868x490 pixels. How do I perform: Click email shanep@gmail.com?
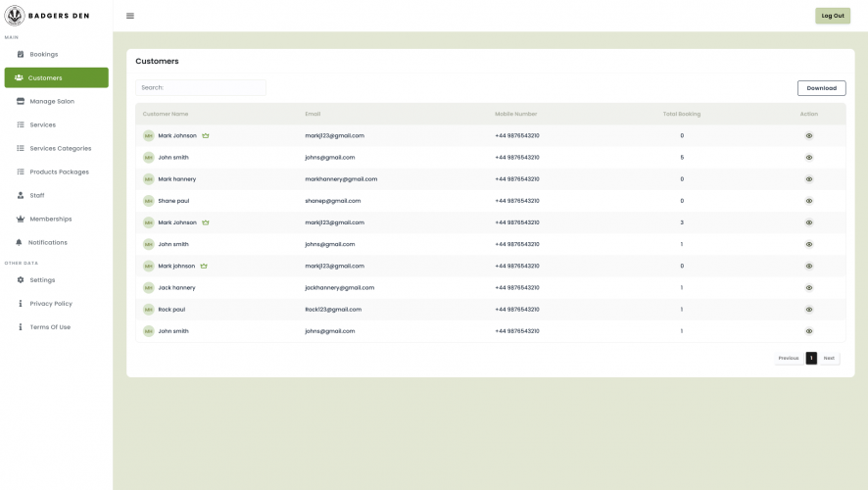point(333,201)
